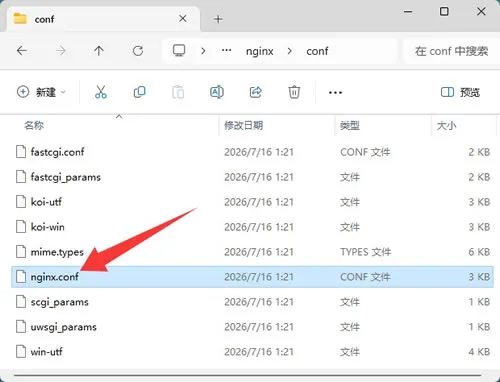Select the fastcgi.conf file name
This screenshot has width=500, height=382.
coord(57,152)
